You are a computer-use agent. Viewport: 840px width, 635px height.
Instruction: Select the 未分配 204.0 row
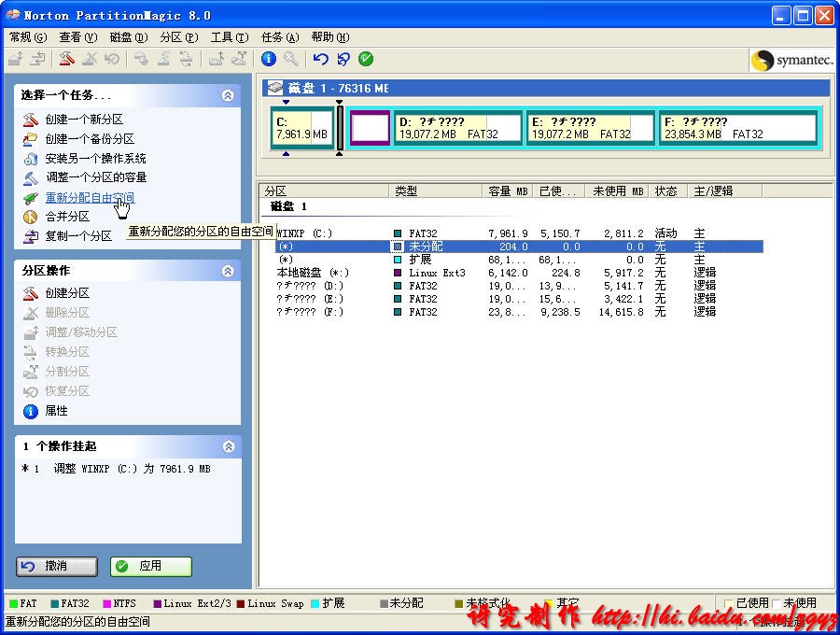click(519, 247)
